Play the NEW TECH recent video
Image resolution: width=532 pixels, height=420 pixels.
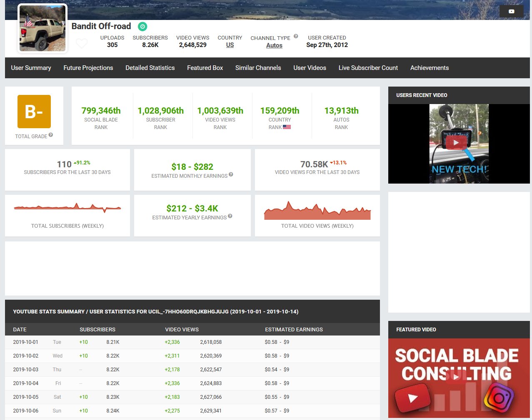(x=456, y=142)
